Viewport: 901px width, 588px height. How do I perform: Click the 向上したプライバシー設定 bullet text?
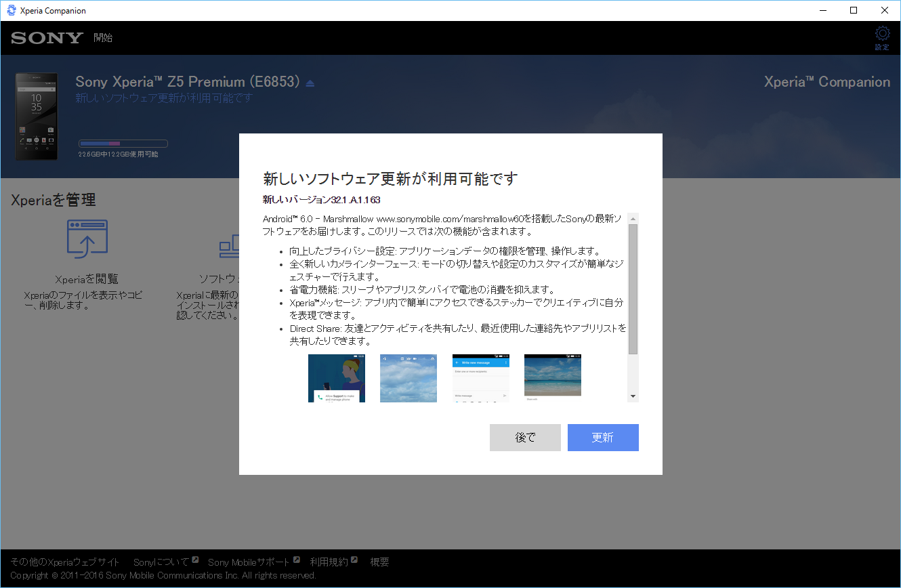[x=444, y=251]
